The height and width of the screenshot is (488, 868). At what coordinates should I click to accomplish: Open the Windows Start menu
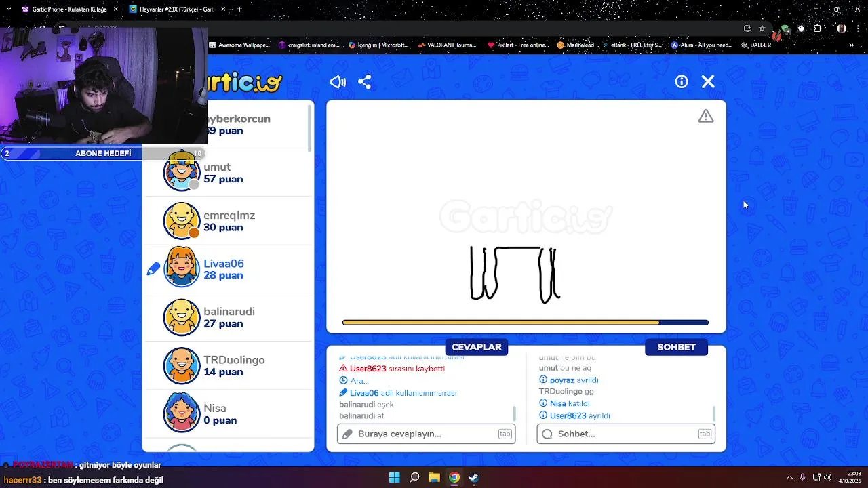394,477
